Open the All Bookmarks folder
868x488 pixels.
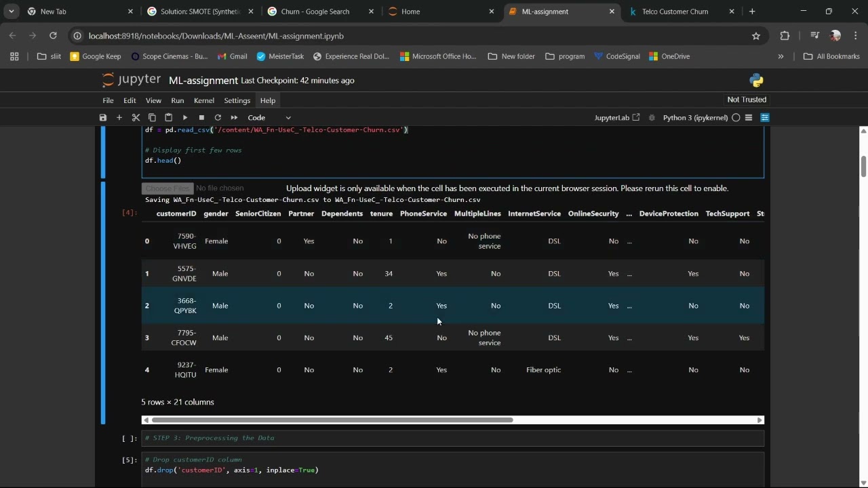tap(831, 56)
